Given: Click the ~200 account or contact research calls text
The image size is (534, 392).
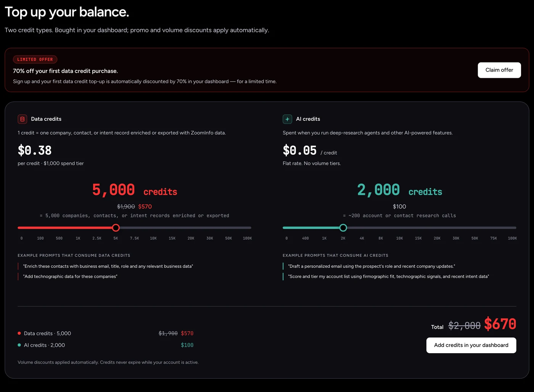Looking at the screenshot, I should 399,216.
